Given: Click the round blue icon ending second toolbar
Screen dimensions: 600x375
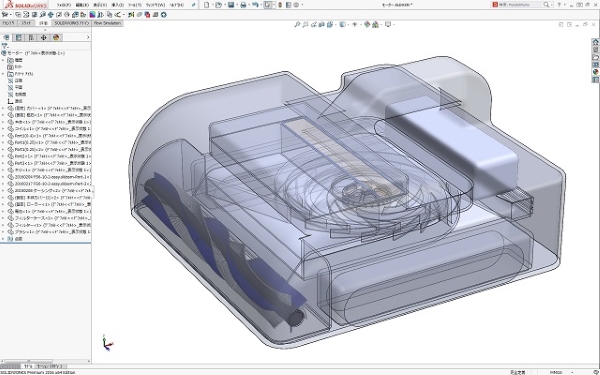Looking at the screenshot, I should pos(164,15).
